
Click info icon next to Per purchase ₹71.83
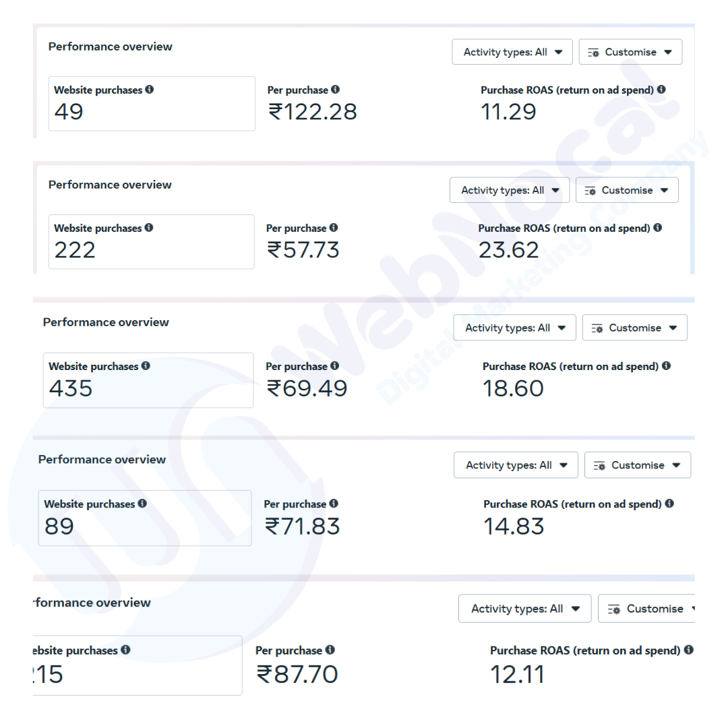coord(334,504)
